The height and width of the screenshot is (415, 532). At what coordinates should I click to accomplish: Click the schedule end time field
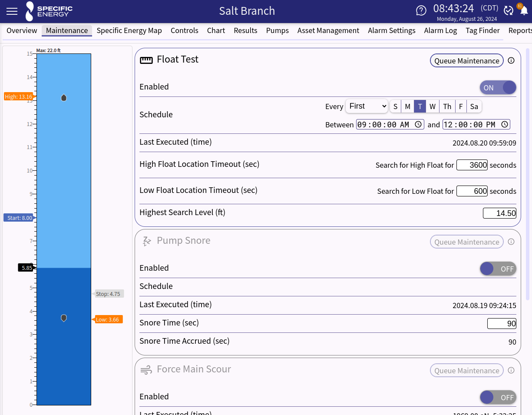(476, 124)
